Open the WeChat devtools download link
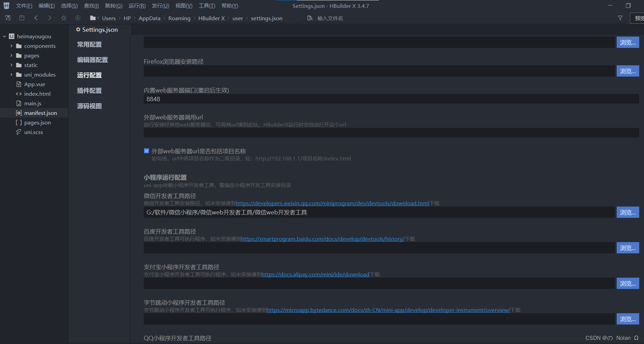Viewport: 644px width, 344px height. pos(333,203)
